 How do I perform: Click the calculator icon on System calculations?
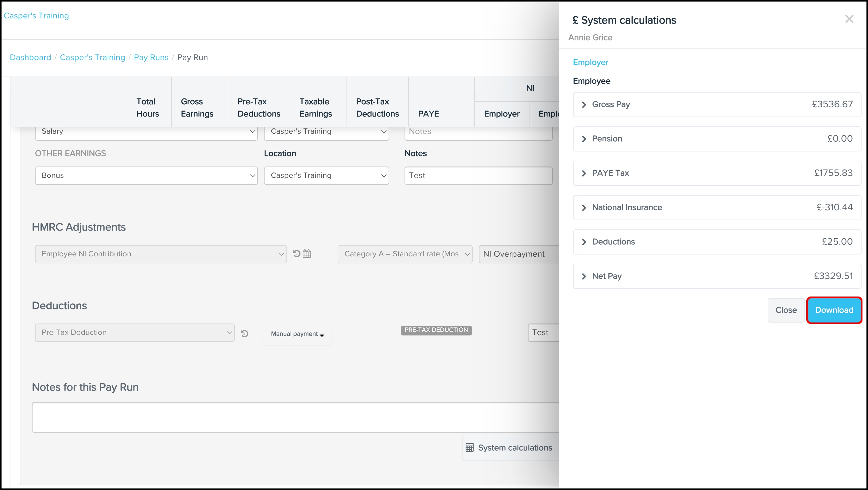tap(469, 448)
